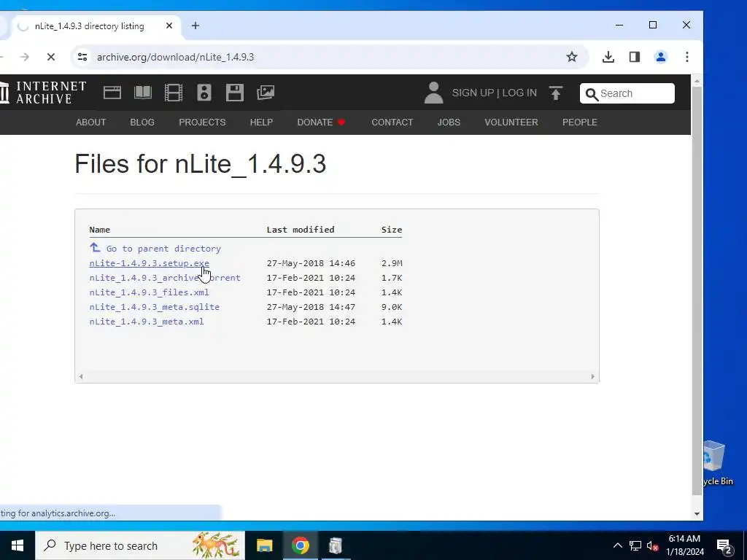Open the CONTACT menu item
This screenshot has width=747, height=560.
(392, 122)
